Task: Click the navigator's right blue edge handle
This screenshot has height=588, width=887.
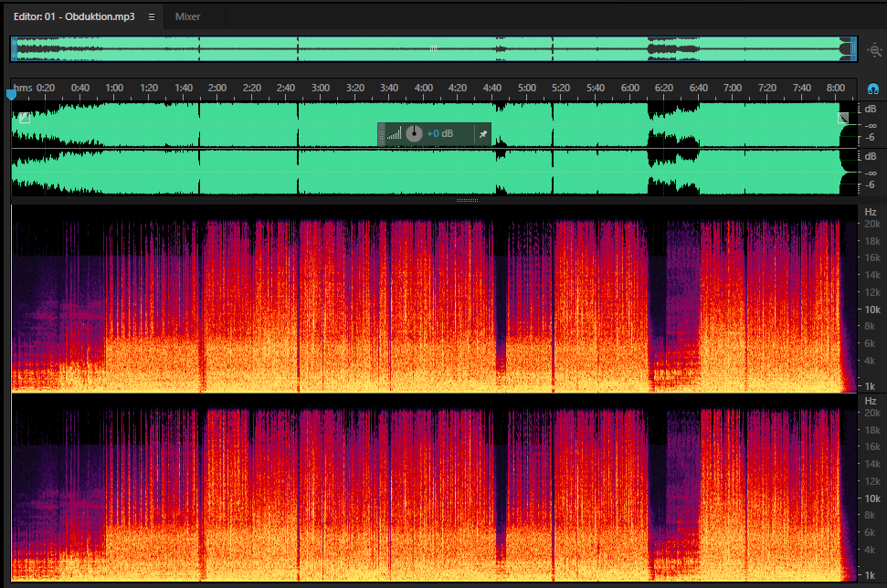Action: click(x=853, y=49)
